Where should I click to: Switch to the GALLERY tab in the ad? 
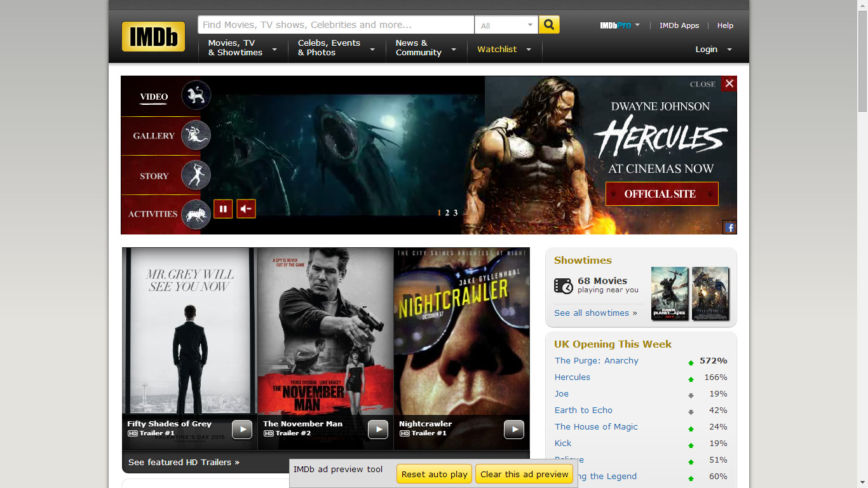(154, 135)
